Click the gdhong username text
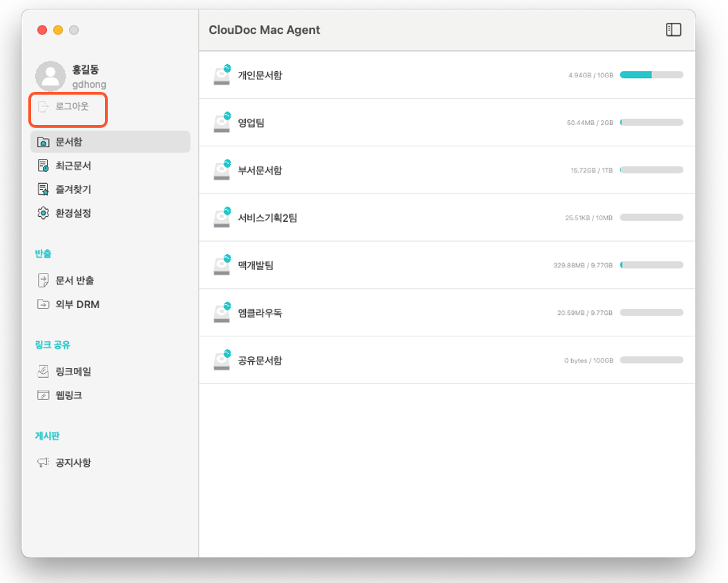The image size is (728, 583). (x=89, y=84)
